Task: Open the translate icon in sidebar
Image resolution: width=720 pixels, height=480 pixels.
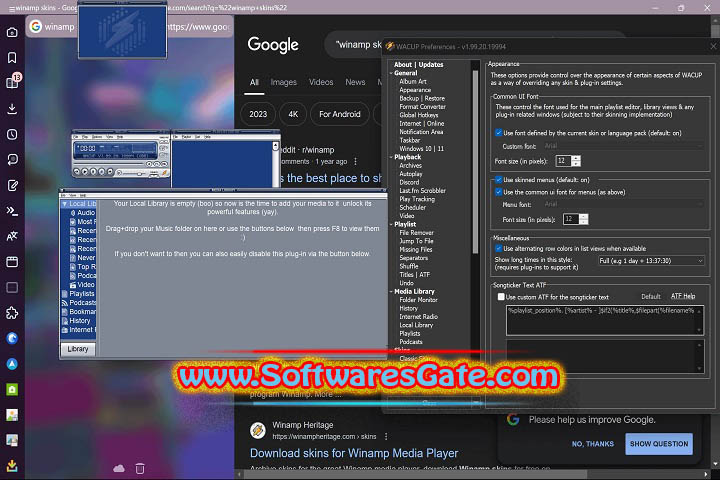Action: (x=12, y=236)
